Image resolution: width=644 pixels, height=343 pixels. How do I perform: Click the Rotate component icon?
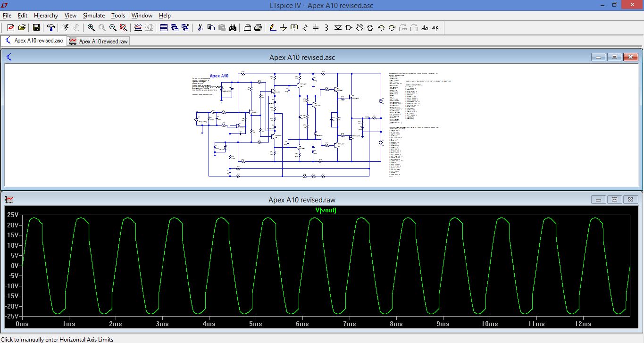(x=403, y=28)
